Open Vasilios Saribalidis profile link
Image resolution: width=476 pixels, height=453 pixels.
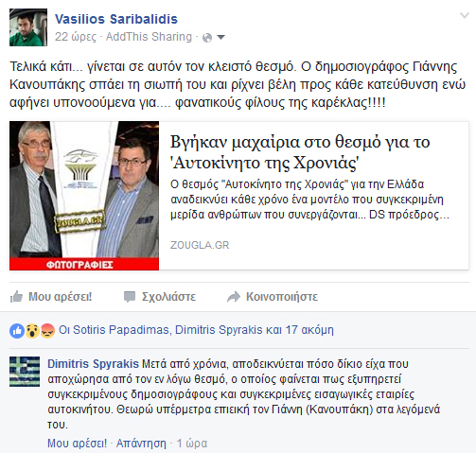(116, 19)
